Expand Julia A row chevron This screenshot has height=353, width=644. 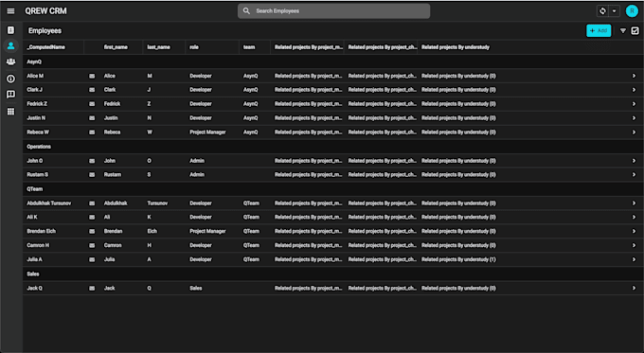(634, 259)
